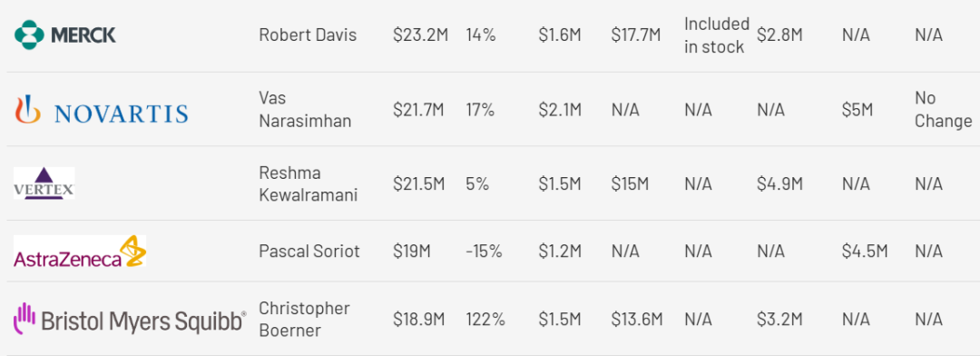980x356 pixels.
Task: Click the Merck logo
Action: pyautogui.click(x=65, y=35)
